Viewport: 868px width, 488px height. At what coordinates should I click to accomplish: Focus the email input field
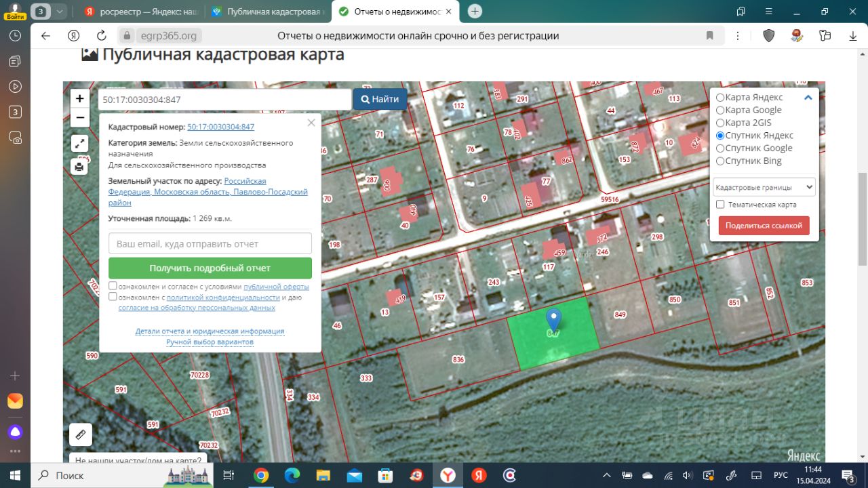(210, 243)
